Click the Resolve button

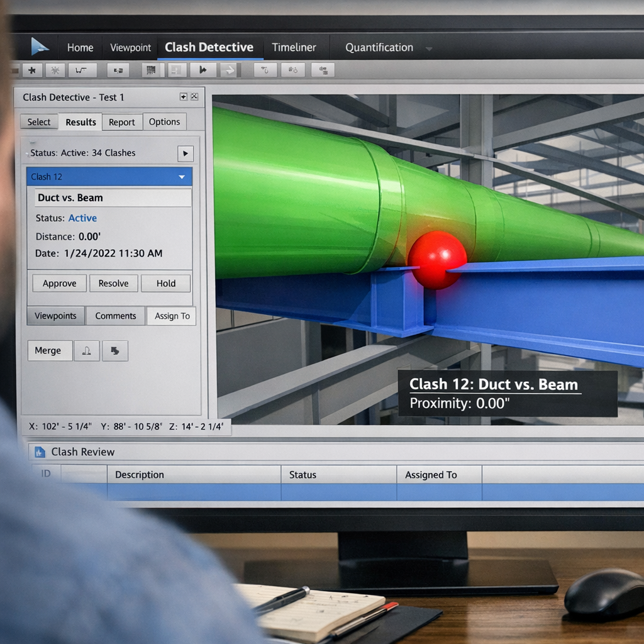coord(113,284)
